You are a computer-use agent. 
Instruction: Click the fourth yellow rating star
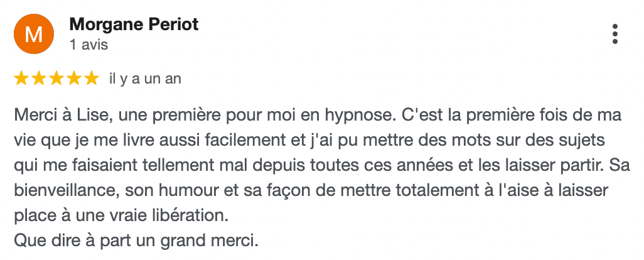click(x=73, y=79)
